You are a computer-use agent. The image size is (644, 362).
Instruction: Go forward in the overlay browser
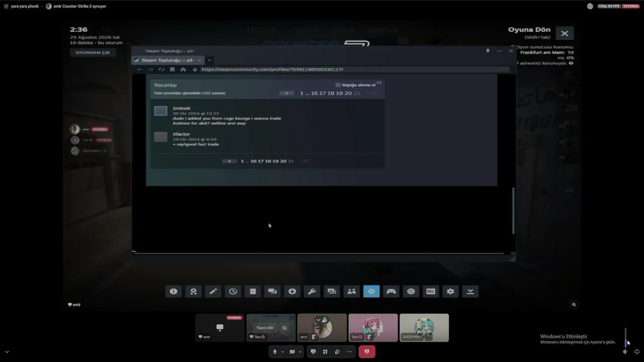click(150, 69)
